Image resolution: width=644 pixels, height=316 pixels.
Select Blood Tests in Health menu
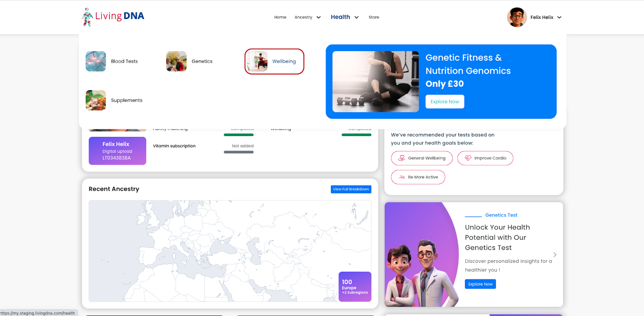(x=124, y=61)
